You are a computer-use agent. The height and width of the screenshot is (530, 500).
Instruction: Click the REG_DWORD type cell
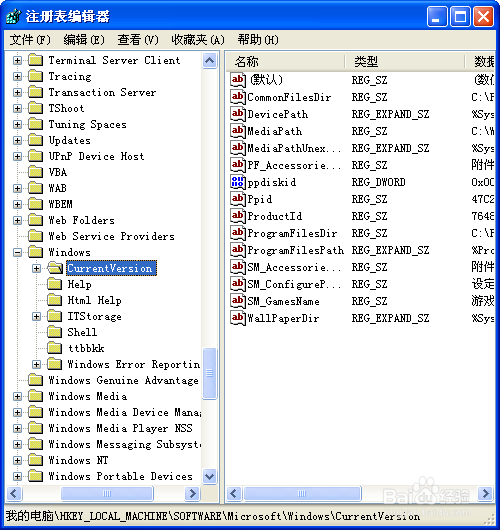[378, 182]
